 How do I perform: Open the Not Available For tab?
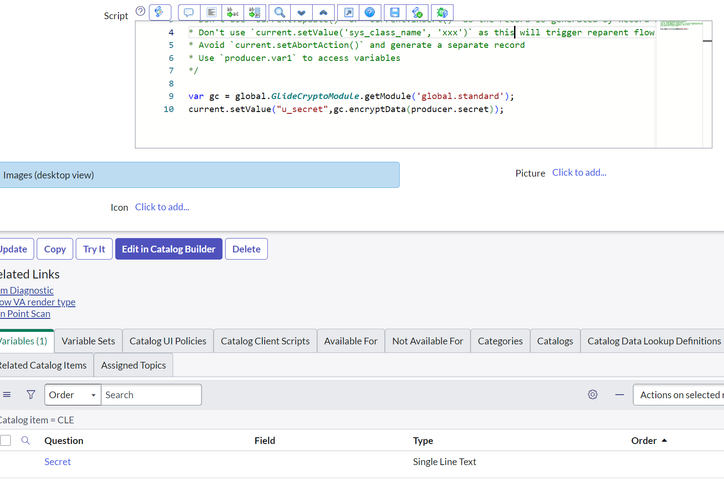point(428,341)
